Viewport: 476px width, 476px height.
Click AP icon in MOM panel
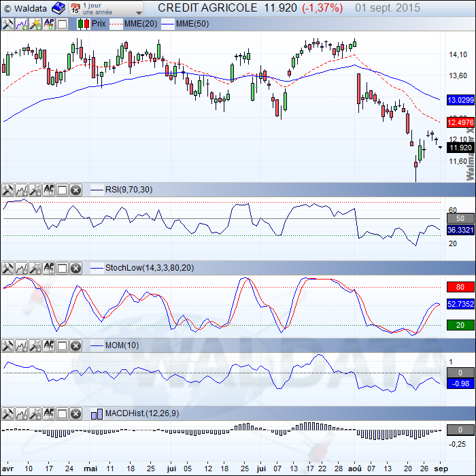tap(48, 345)
